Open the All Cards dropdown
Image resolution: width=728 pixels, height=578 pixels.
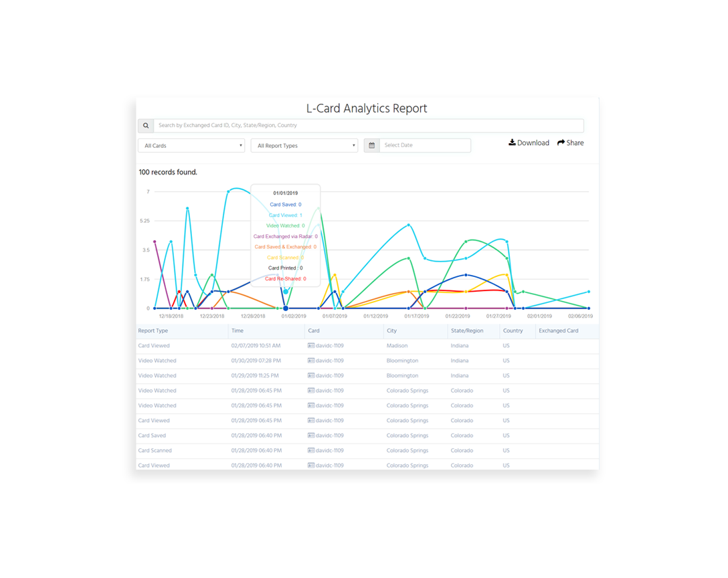pyautogui.click(x=191, y=146)
